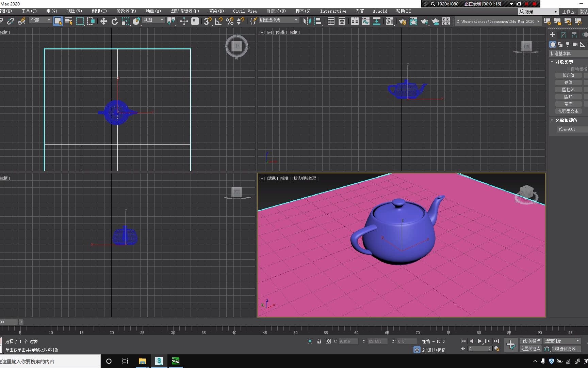Viewport: 588px width, 368px height.
Task: Open the 渲染设置 render setup dialog
Action: 403,21
